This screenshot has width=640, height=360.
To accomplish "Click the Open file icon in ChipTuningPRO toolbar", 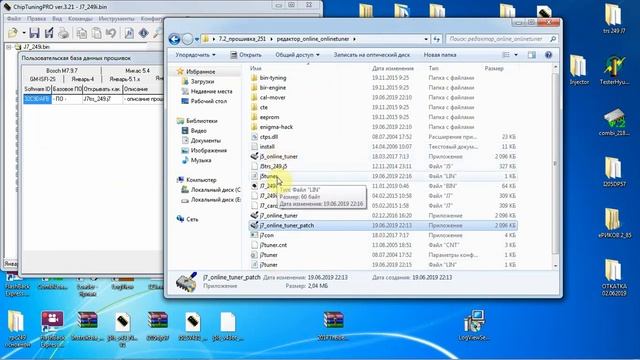I will tap(13, 33).
